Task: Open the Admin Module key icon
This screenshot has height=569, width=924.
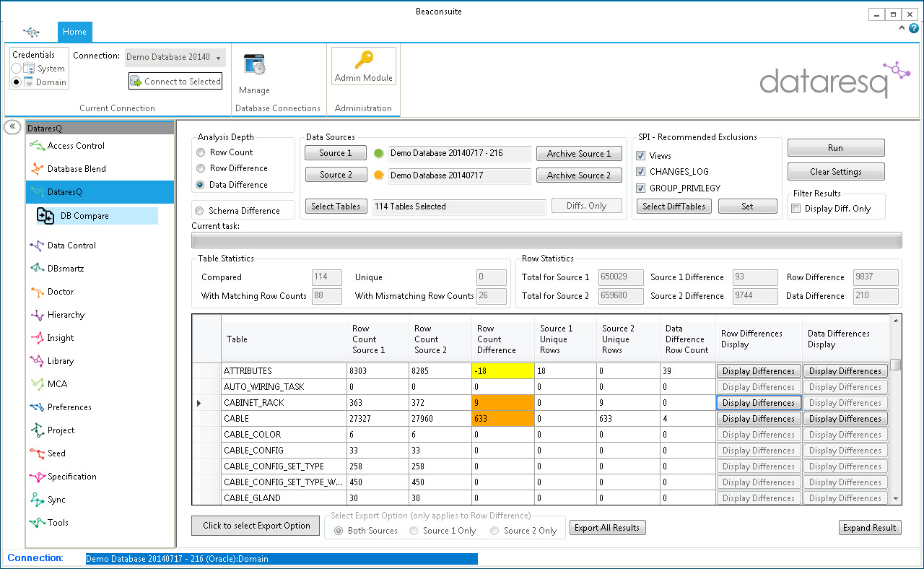Action: click(363, 59)
